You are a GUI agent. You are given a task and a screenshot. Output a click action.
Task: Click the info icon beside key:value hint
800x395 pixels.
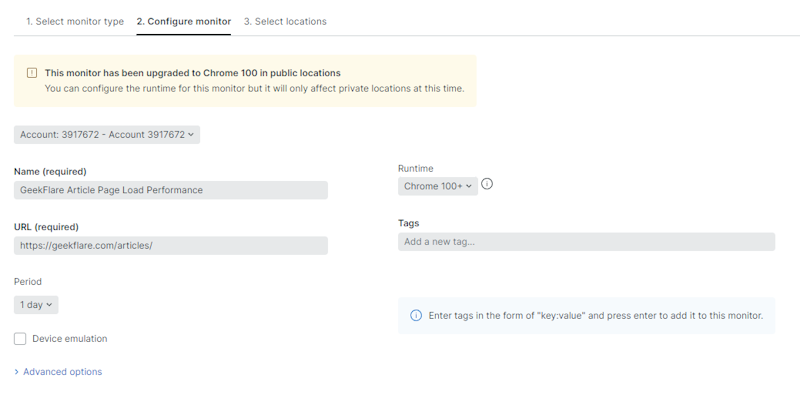pos(416,315)
